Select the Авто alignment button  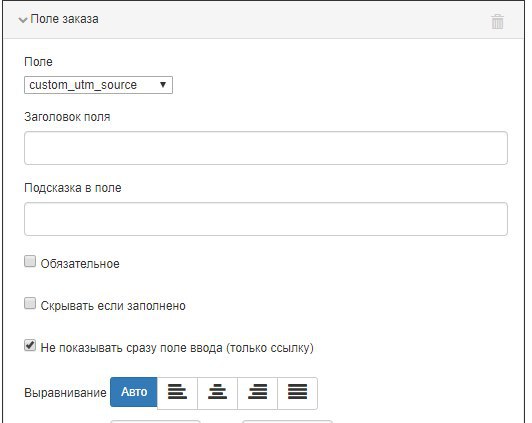click(134, 392)
